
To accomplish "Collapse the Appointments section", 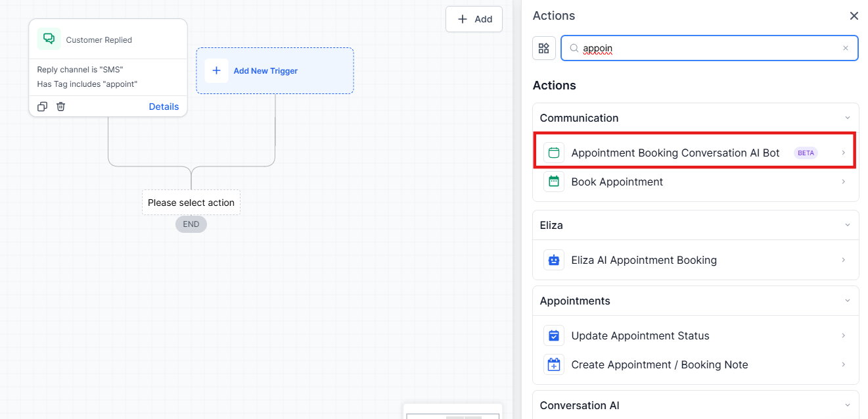I will [x=847, y=301].
